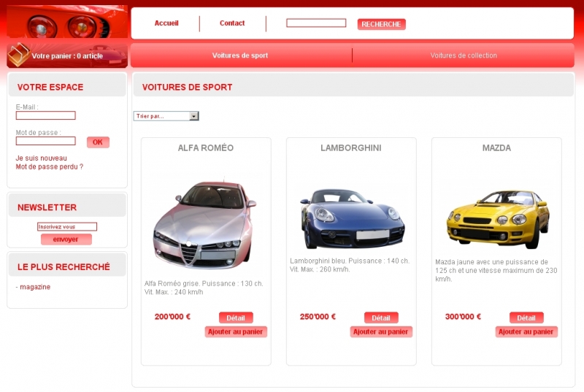Open the yellow Mazda car image
The width and height of the screenshot is (584, 392).
[498, 219]
